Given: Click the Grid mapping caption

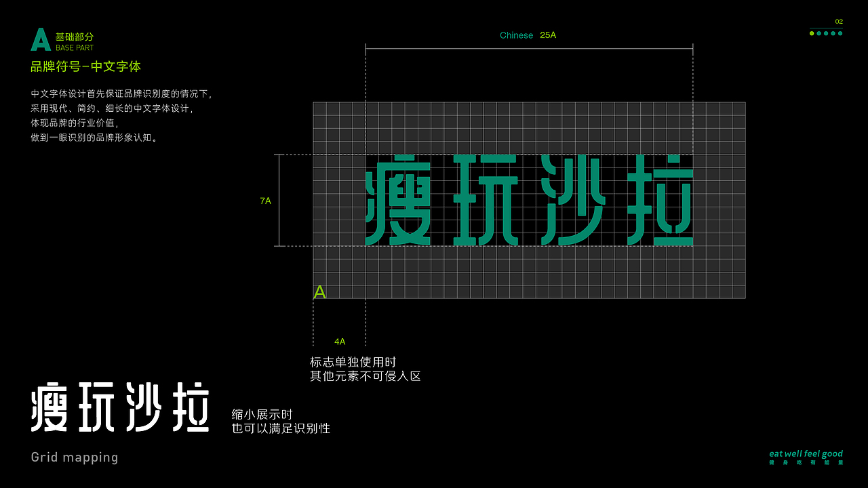Looking at the screenshot, I should (75, 457).
